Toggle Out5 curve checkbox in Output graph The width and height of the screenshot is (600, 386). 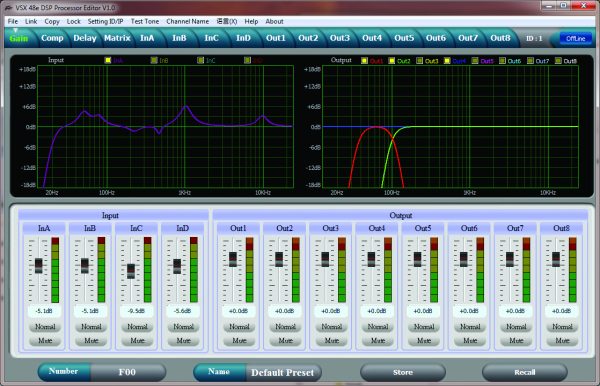pos(475,60)
